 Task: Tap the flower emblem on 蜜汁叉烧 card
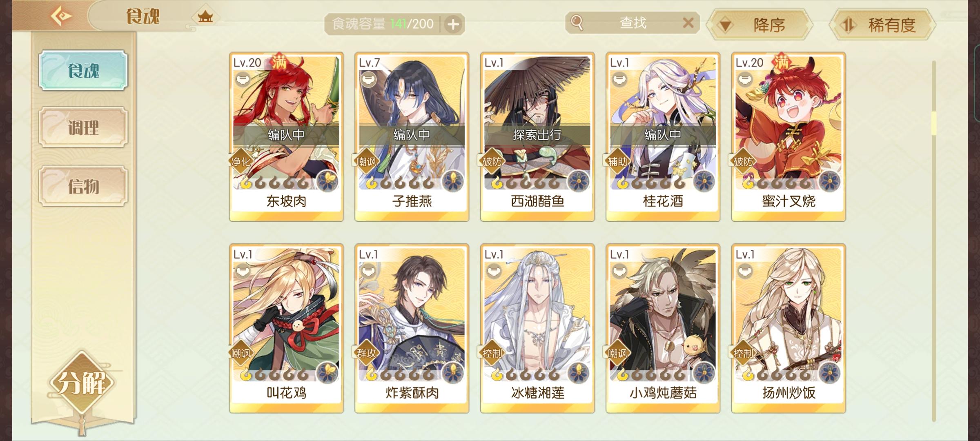click(830, 181)
